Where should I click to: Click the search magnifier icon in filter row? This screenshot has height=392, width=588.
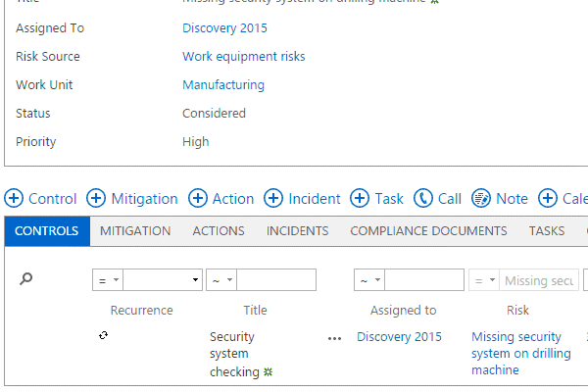click(x=25, y=278)
